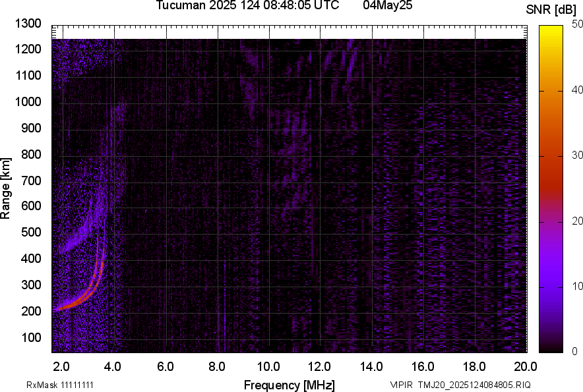Click frequency axis tick 14.0
Image resolution: width=583 pixels, height=392 pixels.
click(371, 367)
